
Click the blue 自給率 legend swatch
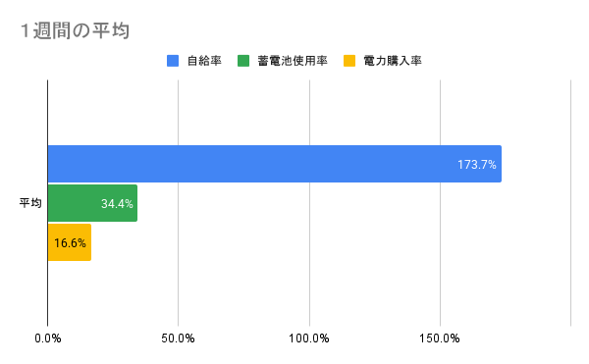coord(173,61)
